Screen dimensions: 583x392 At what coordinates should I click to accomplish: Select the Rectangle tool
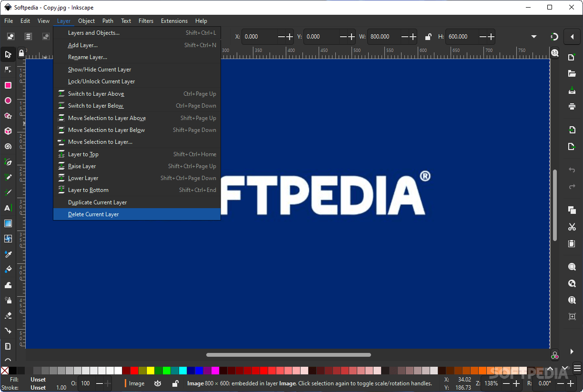point(8,85)
